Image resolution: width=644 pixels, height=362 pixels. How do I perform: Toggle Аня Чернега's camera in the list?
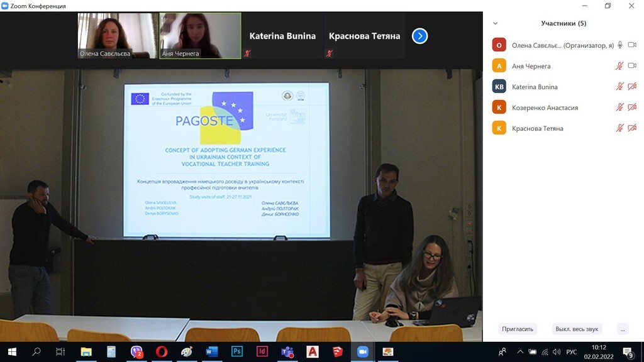pyautogui.click(x=632, y=65)
